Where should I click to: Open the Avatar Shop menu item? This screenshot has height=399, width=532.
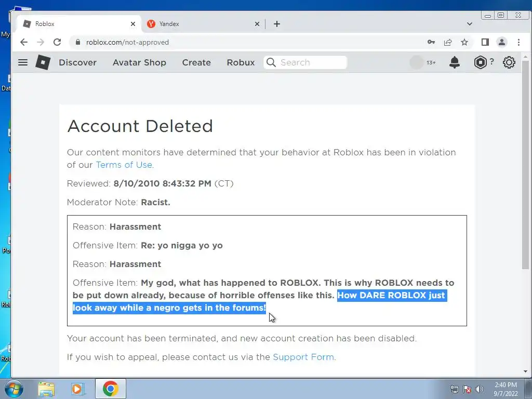tap(139, 62)
